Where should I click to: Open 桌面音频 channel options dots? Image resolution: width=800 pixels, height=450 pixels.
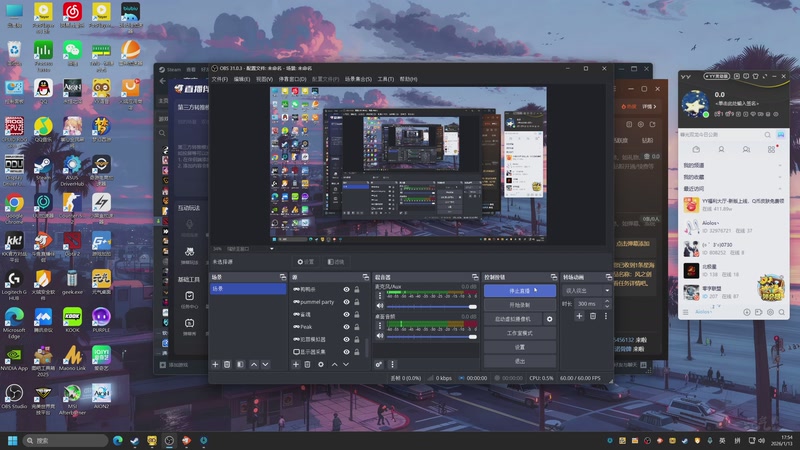click(380, 325)
